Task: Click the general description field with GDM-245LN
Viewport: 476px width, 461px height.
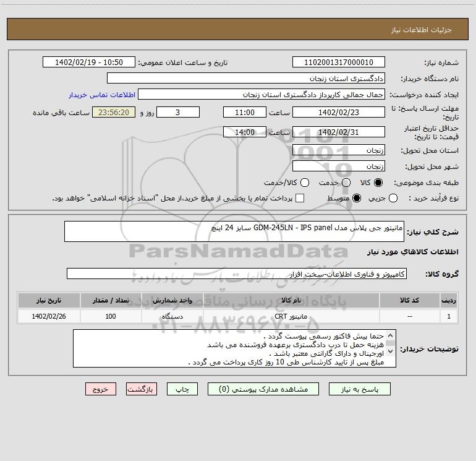Action: coord(234,231)
